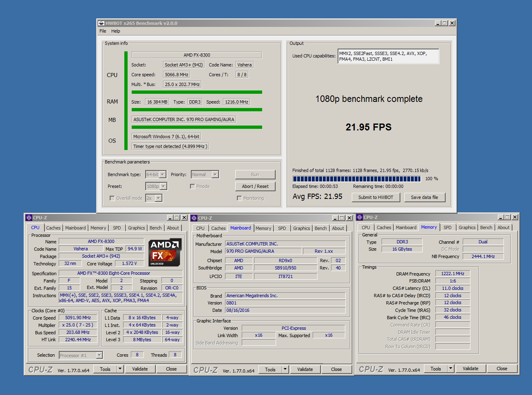Click the benchmark progress bar at 100%
Viewport: 532px width, 395px height.
pos(357,179)
